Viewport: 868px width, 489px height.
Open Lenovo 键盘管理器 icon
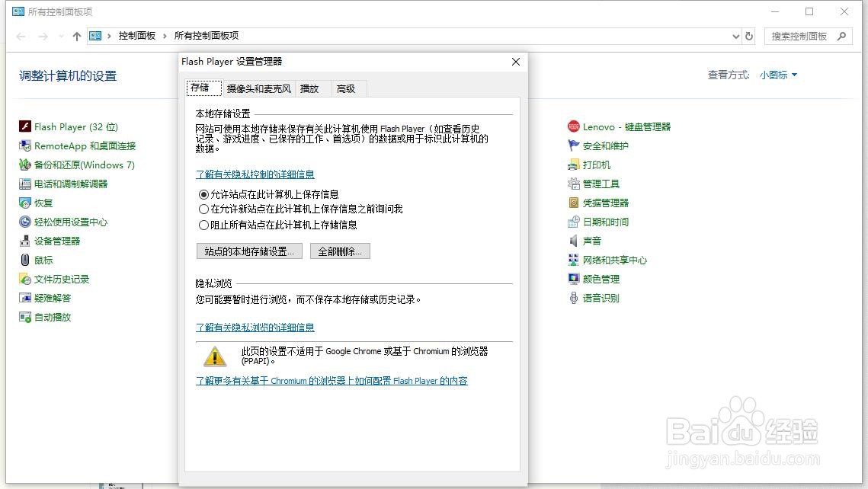pyautogui.click(x=574, y=126)
